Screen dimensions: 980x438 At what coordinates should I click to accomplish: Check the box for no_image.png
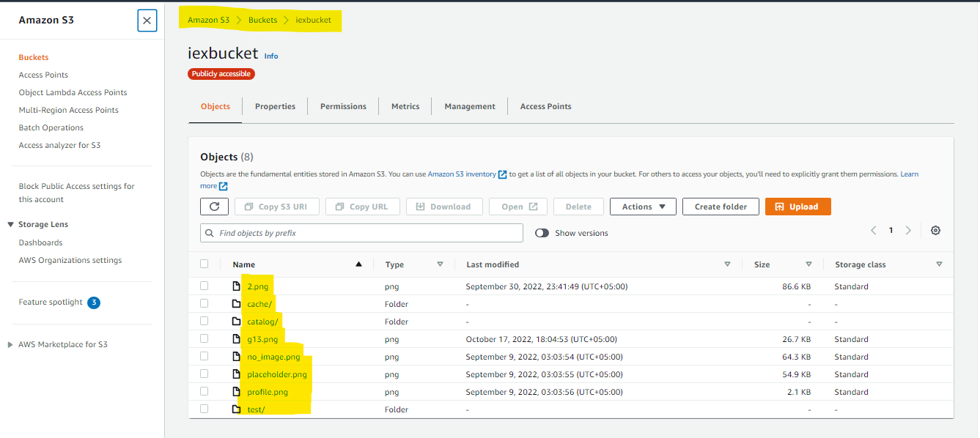(x=204, y=356)
